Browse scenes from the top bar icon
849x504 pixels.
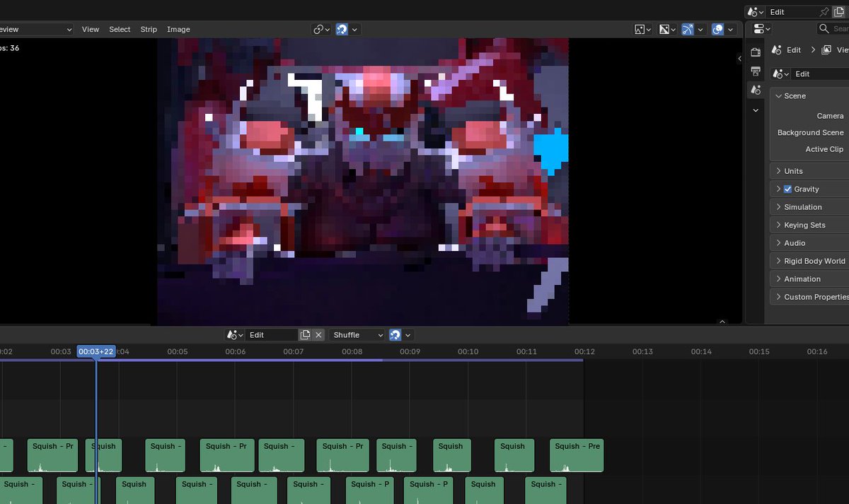(x=756, y=12)
